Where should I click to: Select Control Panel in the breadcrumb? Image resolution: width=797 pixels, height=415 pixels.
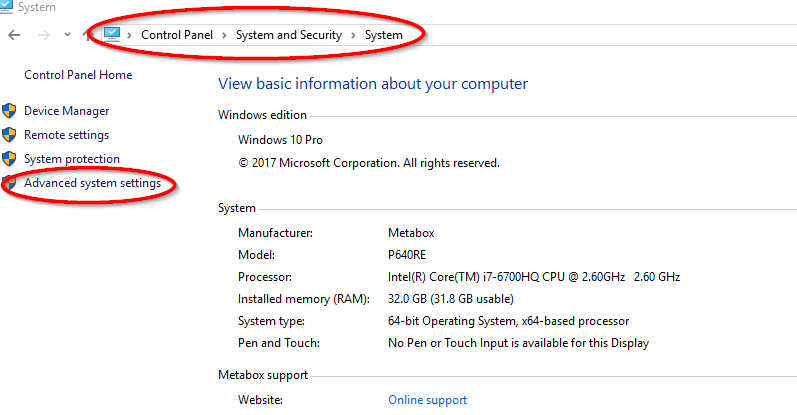(x=177, y=35)
